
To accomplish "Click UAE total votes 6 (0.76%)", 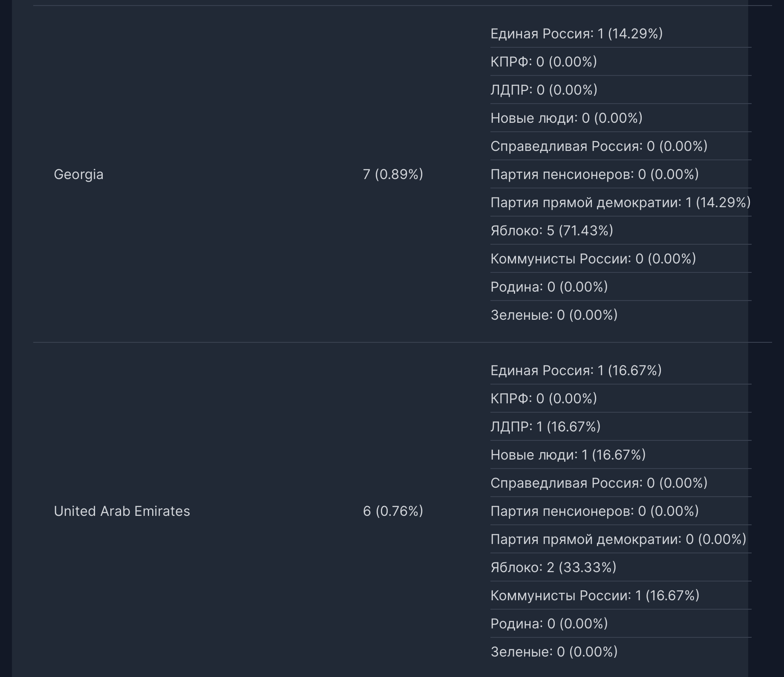I will (x=393, y=511).
